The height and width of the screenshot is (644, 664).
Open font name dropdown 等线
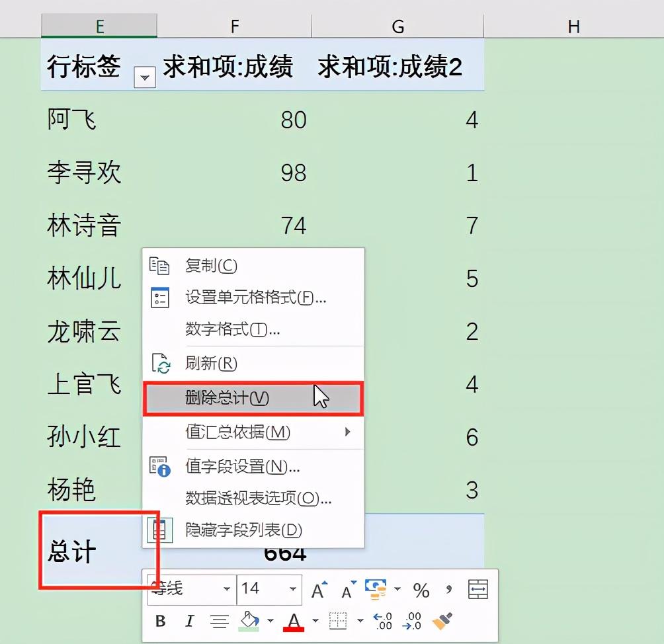[227, 589]
